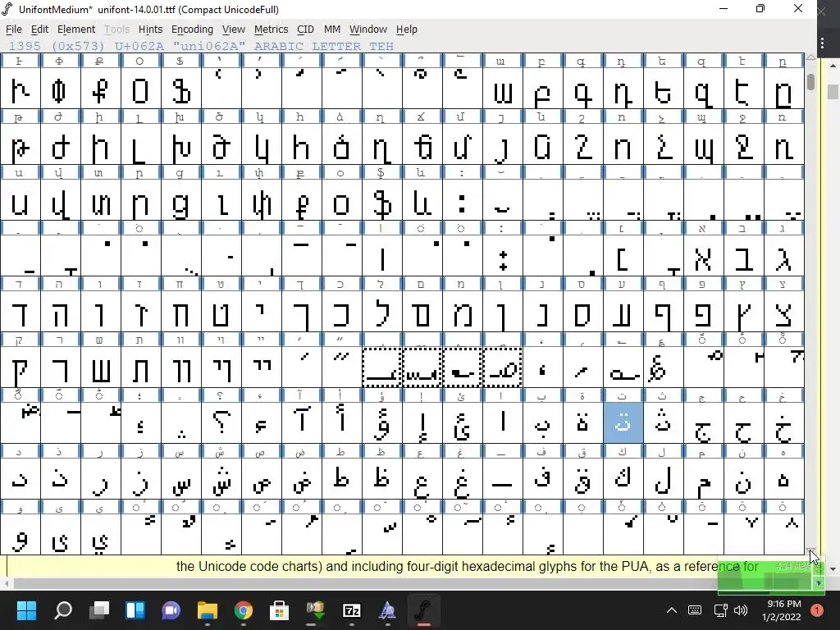The image size is (840, 630).
Task: Open the CID menu
Action: point(305,30)
